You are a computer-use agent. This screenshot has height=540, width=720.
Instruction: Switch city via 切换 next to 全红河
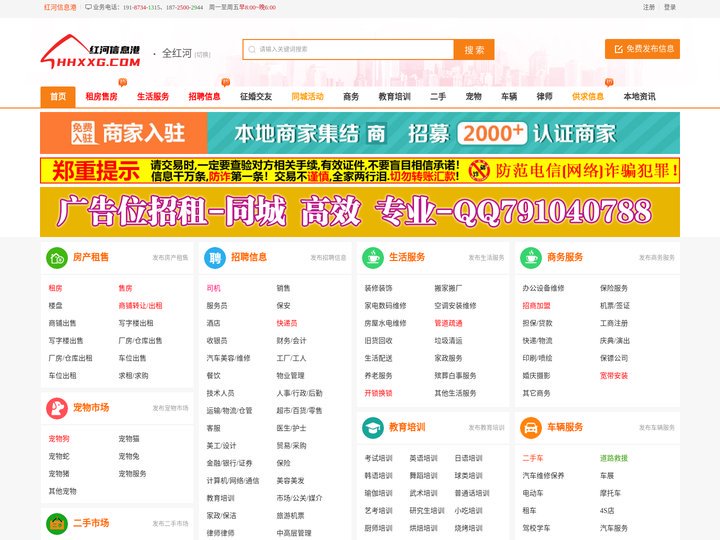(x=202, y=55)
